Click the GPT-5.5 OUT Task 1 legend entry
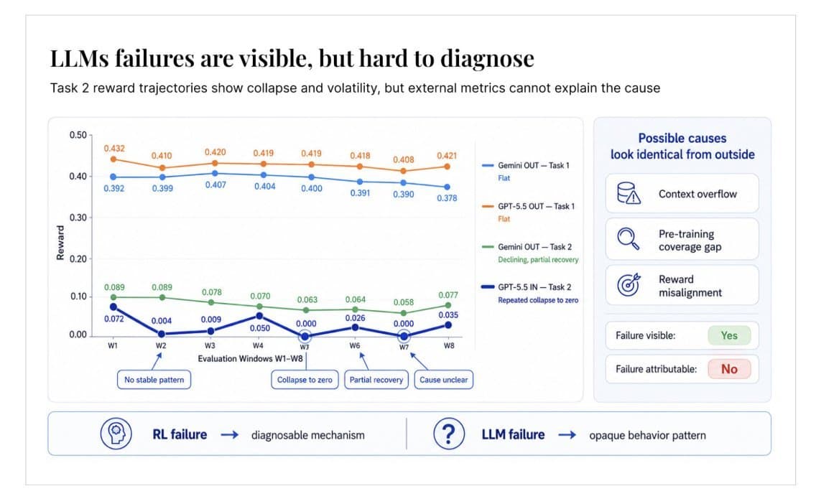 [528, 213]
